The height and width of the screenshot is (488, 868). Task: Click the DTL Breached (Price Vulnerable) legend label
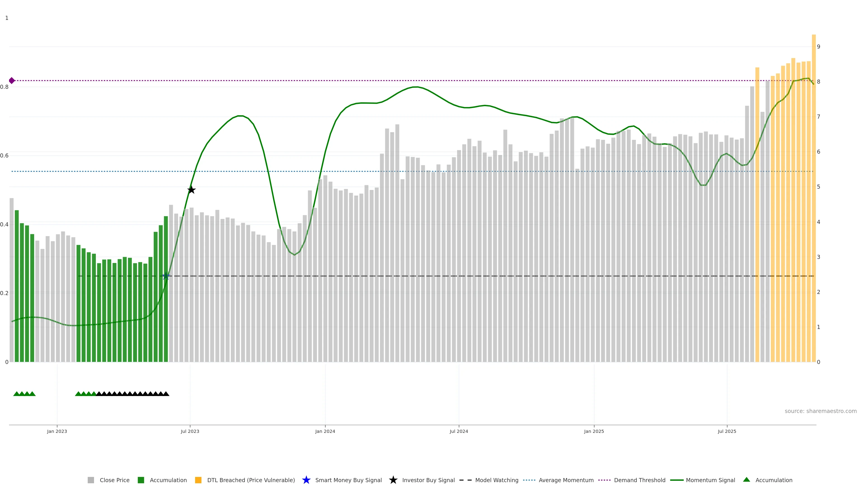(251, 480)
